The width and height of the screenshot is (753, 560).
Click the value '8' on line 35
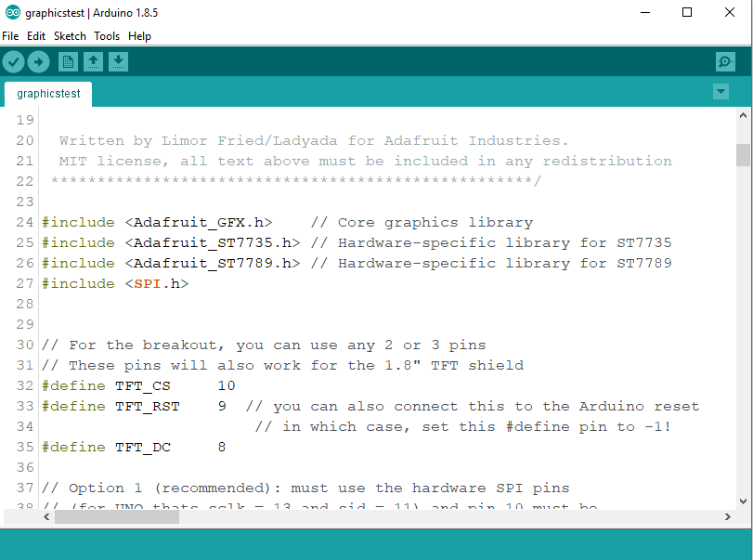tap(222, 447)
